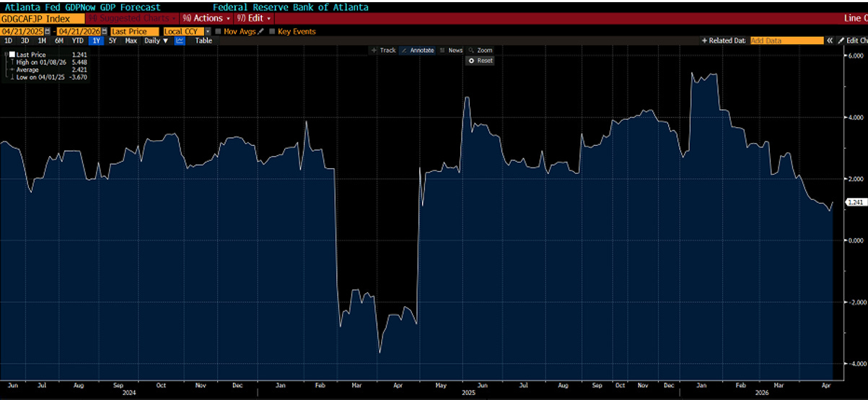Select the 1D time range
868x400 pixels.
point(8,41)
